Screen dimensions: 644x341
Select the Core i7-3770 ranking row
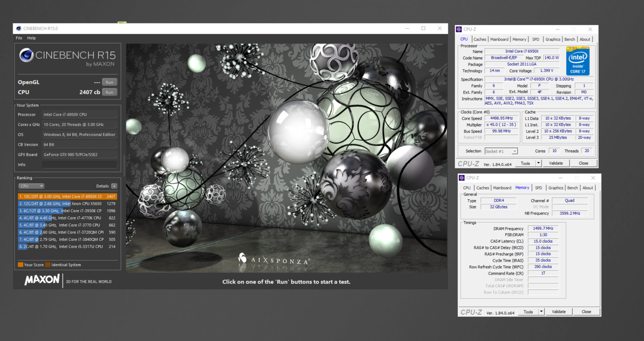point(67,225)
